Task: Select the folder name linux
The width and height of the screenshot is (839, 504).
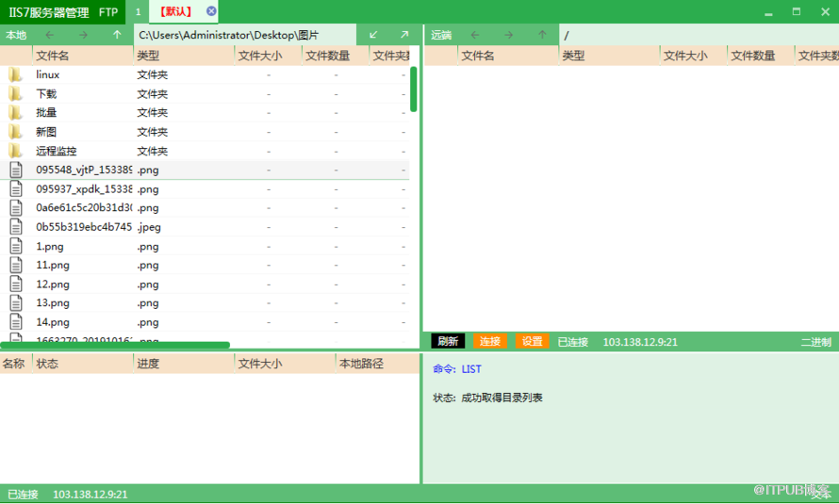Action: coord(48,74)
